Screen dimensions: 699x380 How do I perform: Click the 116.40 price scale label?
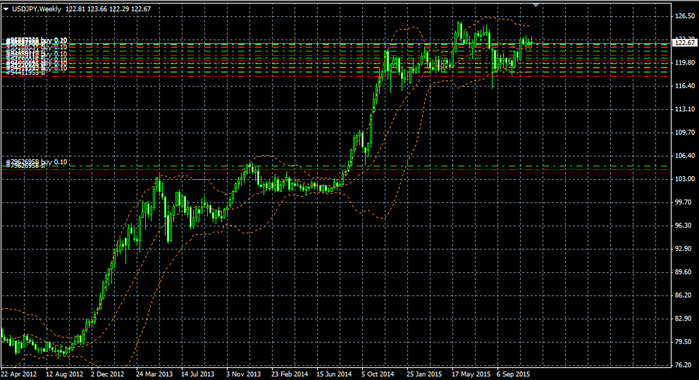pos(685,86)
